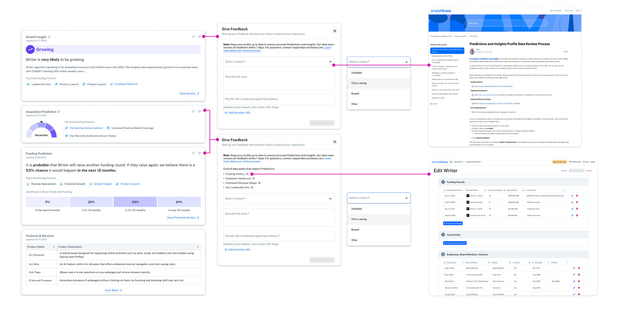Viewport: 644px width, 318px height.
Task: Open external-link icon beside Key Leadership Hire
Action: (x=252, y=188)
